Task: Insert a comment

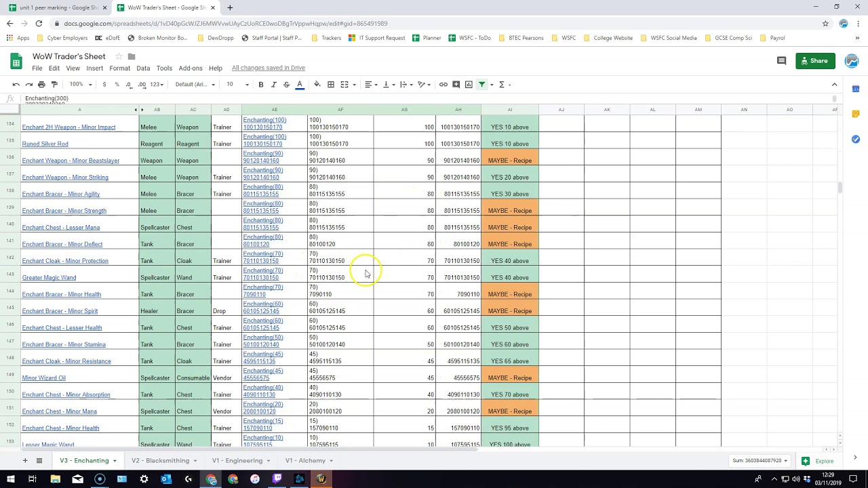Action: (x=456, y=85)
